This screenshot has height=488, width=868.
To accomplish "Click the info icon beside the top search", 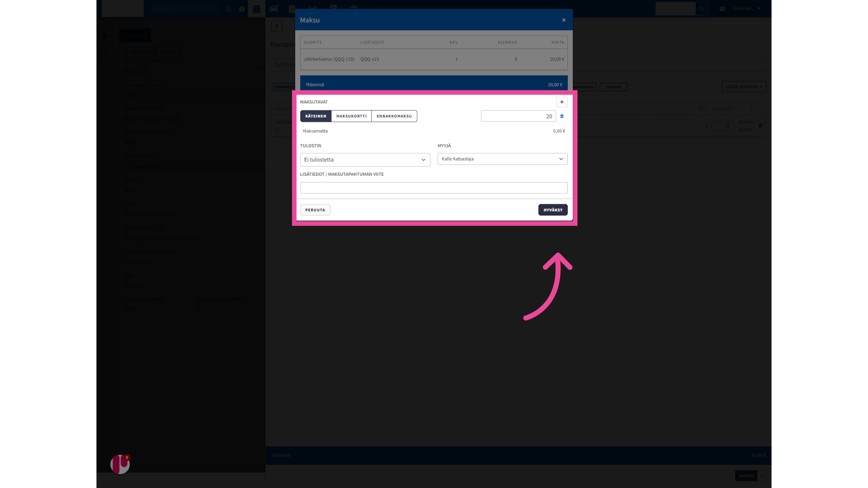I will (242, 9).
